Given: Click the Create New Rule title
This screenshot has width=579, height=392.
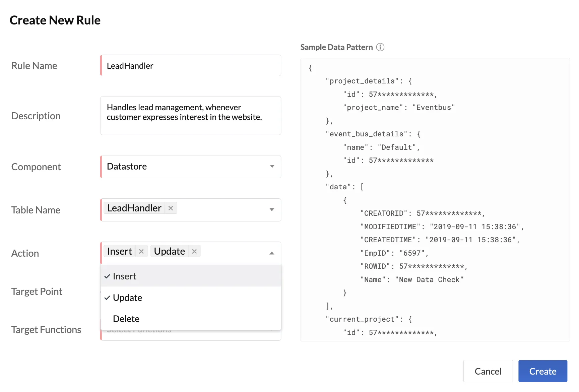Looking at the screenshot, I should 55,20.
